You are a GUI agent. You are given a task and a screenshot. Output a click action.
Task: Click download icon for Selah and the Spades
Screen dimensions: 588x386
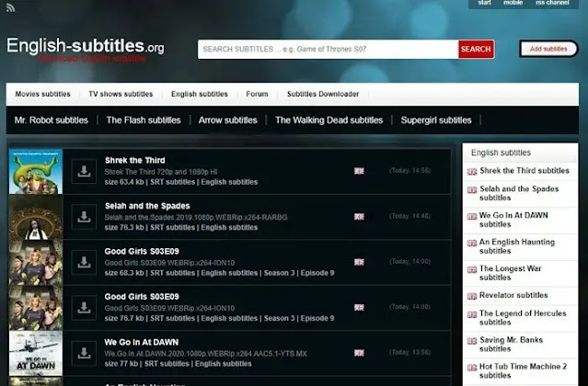[84, 217]
